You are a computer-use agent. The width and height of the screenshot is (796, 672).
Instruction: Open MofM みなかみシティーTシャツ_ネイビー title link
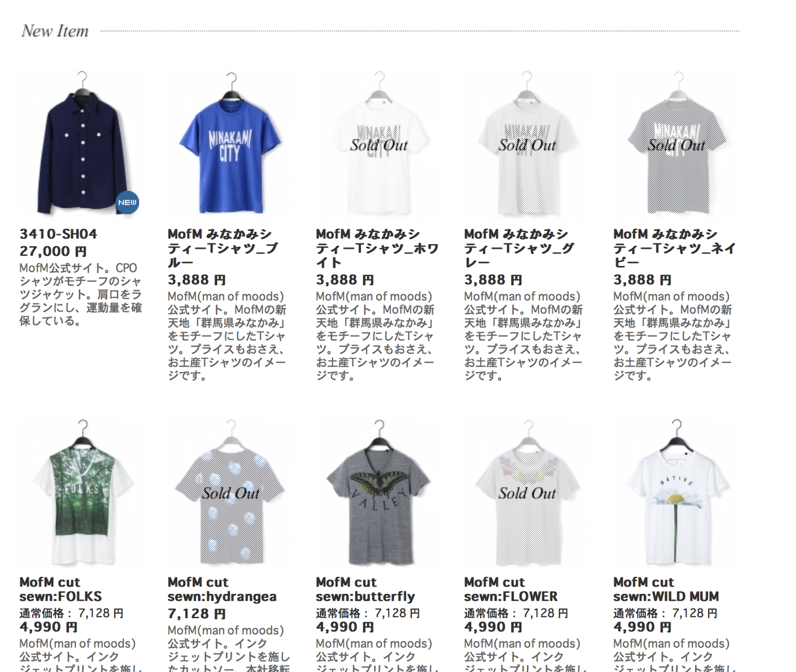click(x=675, y=249)
